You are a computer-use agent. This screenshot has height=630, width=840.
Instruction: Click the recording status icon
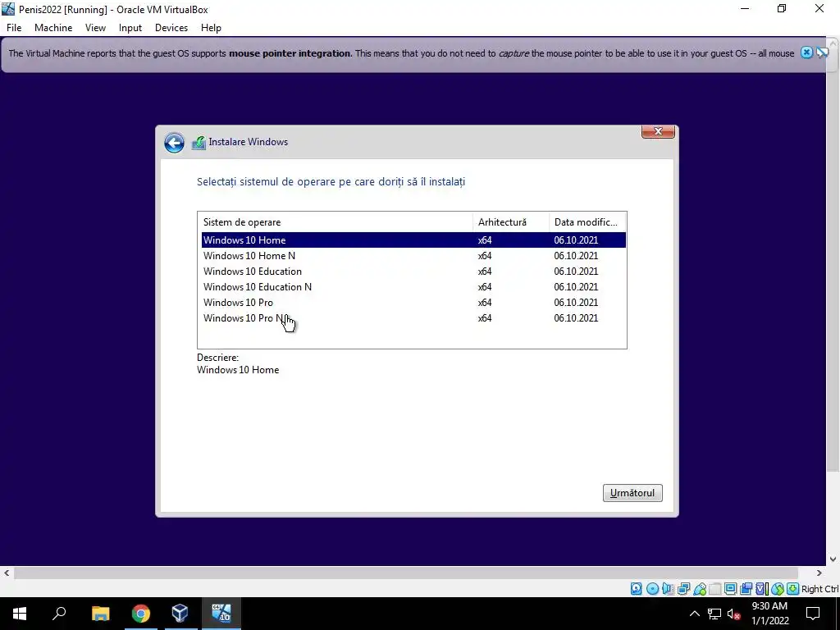tap(746, 589)
